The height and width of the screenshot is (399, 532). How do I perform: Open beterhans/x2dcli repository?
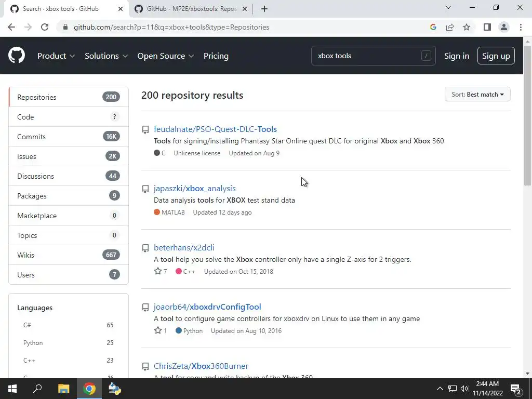[x=184, y=247]
